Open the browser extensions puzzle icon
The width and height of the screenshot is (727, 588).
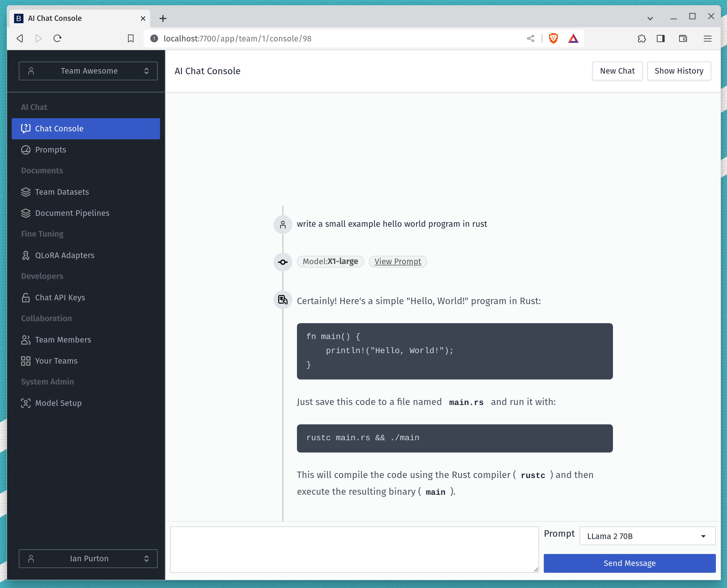point(641,38)
